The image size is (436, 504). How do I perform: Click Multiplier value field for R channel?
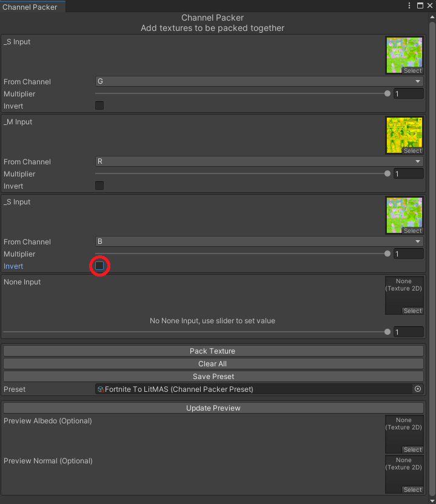point(408,173)
